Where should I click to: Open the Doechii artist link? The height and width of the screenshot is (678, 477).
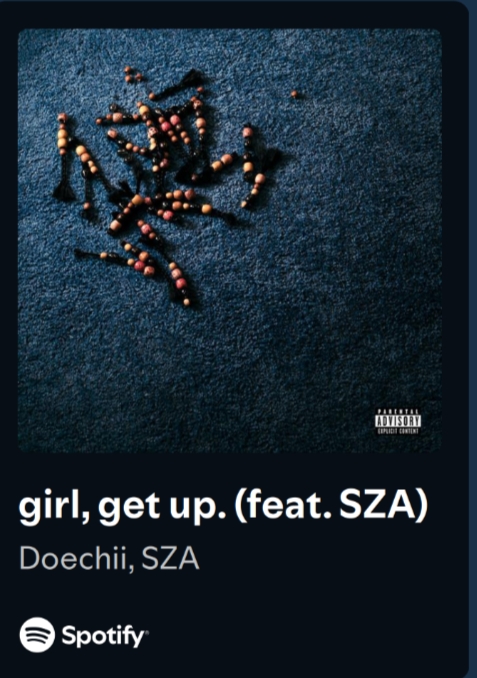point(73,558)
